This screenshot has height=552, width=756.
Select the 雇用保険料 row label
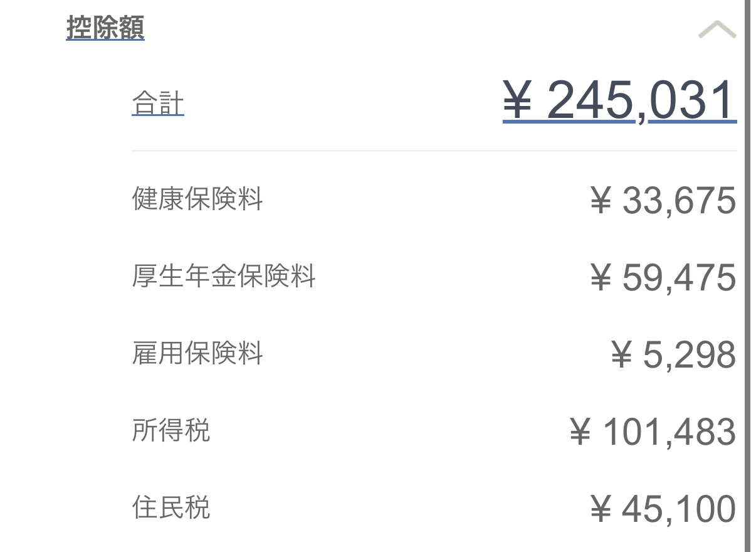click(197, 353)
